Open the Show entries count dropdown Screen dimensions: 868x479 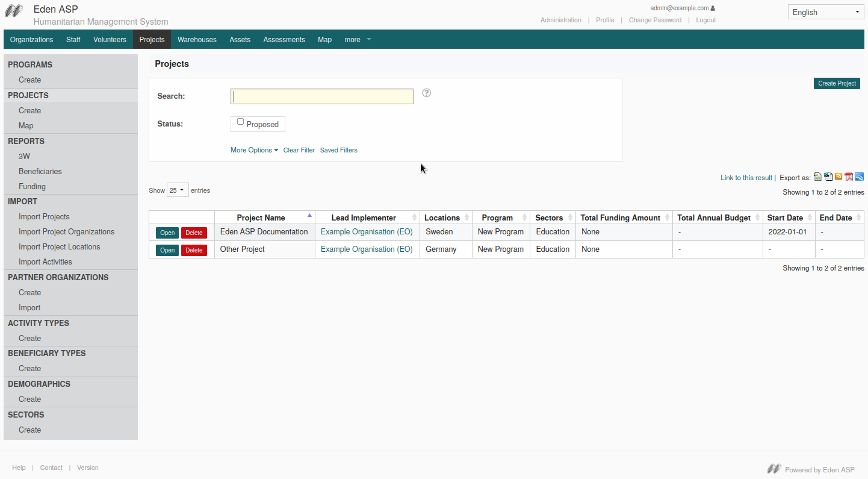[x=178, y=190]
